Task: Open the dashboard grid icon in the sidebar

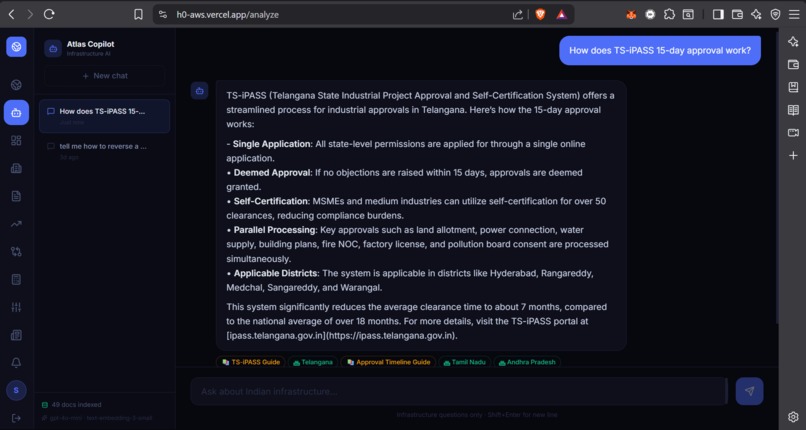Action: coord(16,140)
